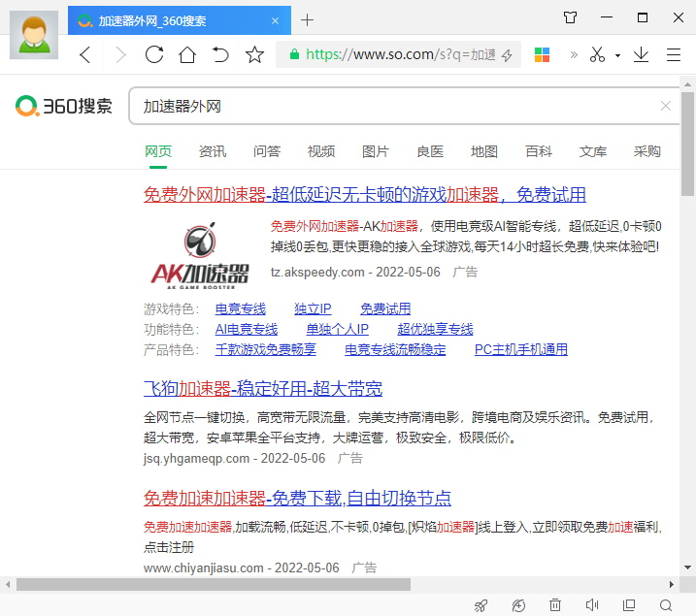
Task: Switch to the 问答 tab
Action: (267, 151)
